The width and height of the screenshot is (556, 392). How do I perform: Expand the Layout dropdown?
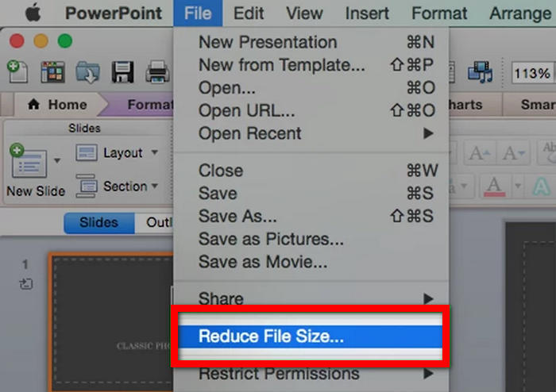(154, 152)
